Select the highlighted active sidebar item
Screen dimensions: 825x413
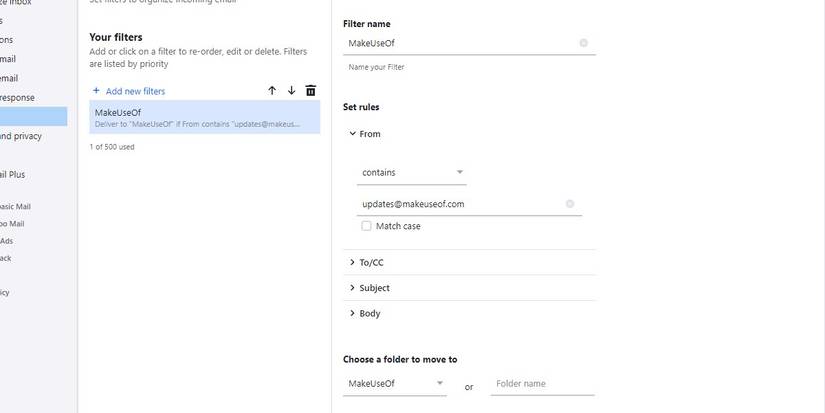tap(34, 116)
